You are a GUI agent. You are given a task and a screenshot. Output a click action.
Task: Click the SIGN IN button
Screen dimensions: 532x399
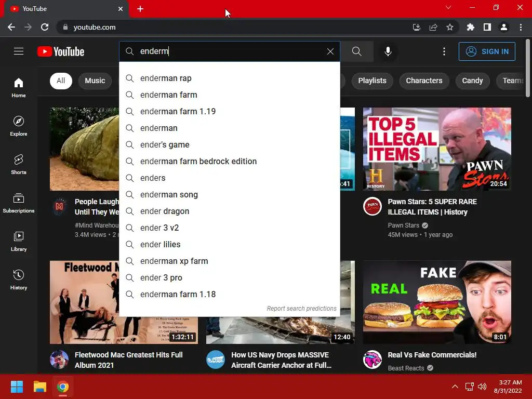point(487,51)
